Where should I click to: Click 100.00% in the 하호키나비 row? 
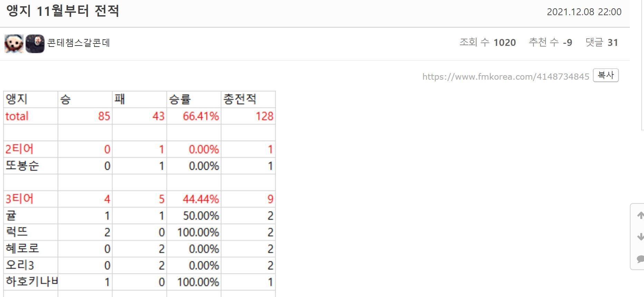194,282
